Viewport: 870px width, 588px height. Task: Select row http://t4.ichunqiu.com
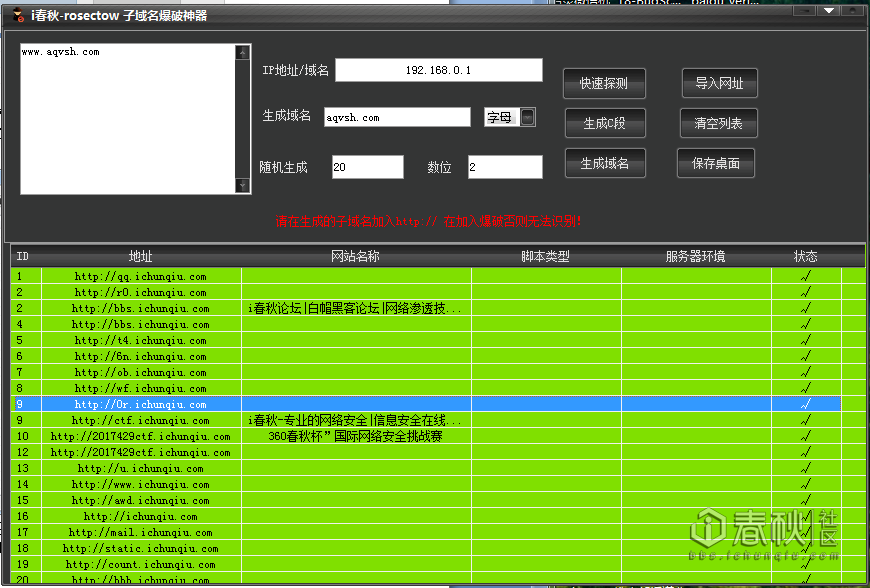pos(426,340)
